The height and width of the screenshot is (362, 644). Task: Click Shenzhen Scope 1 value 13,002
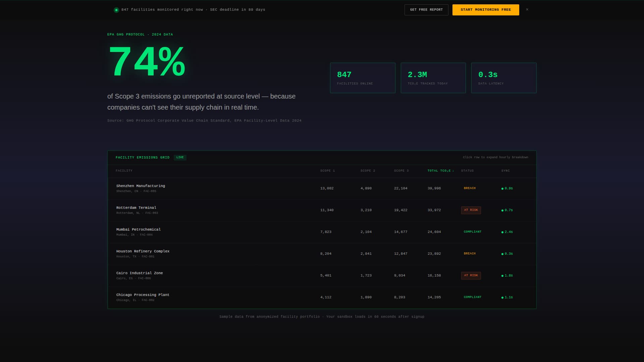327,188
